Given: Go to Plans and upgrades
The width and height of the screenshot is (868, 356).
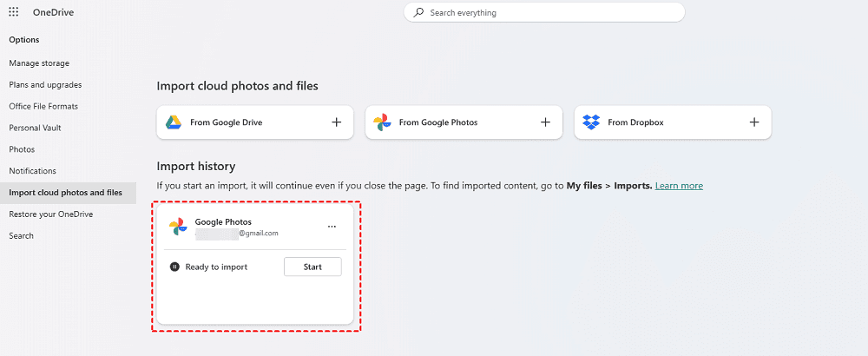Looking at the screenshot, I should [x=45, y=85].
